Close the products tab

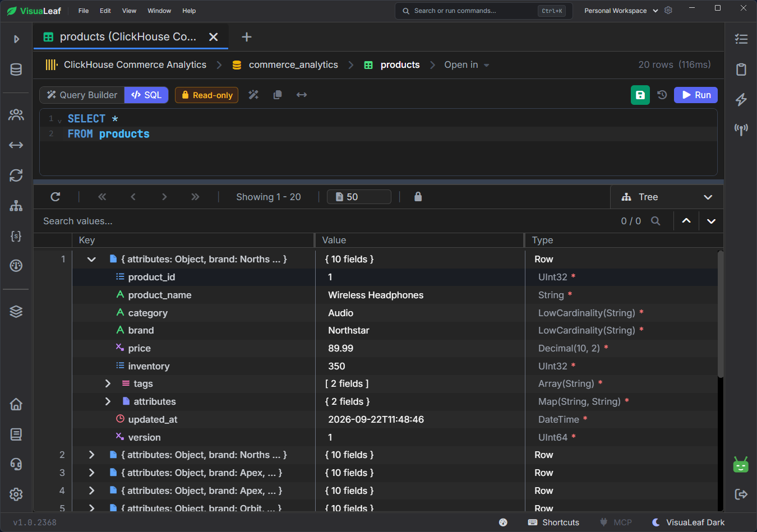(x=214, y=37)
